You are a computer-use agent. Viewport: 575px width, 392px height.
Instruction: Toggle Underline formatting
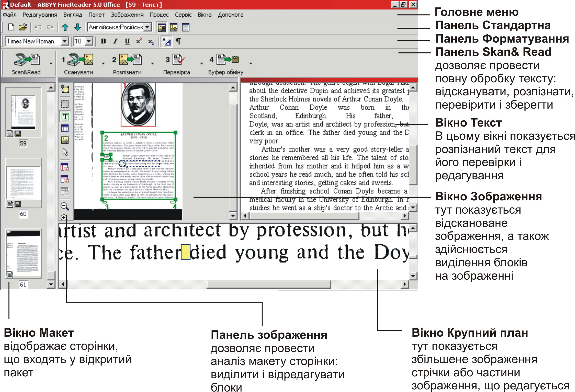[127, 41]
